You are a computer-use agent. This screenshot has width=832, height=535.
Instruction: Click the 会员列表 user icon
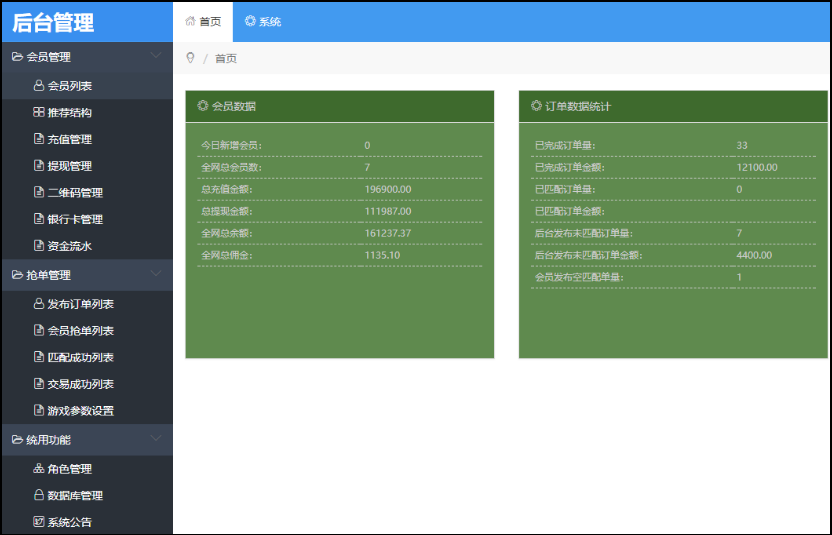click(39, 86)
